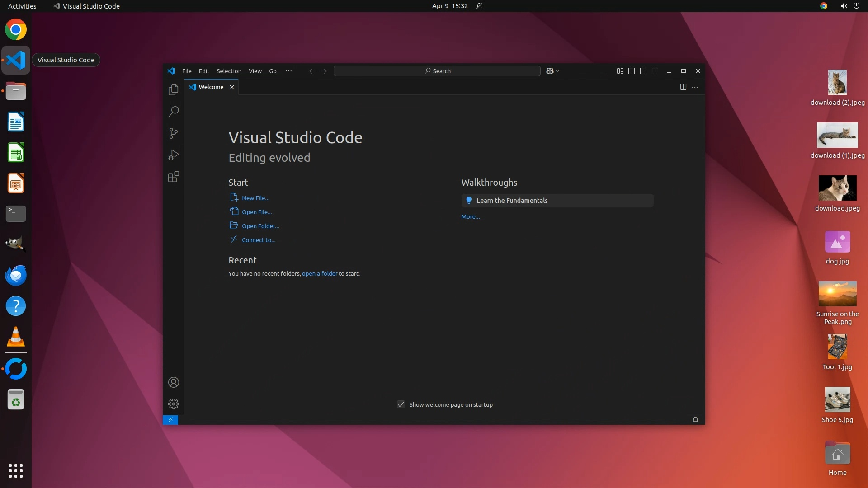This screenshot has height=488, width=868.
Task: Open the editor More Actions ellipsis
Action: (695, 87)
